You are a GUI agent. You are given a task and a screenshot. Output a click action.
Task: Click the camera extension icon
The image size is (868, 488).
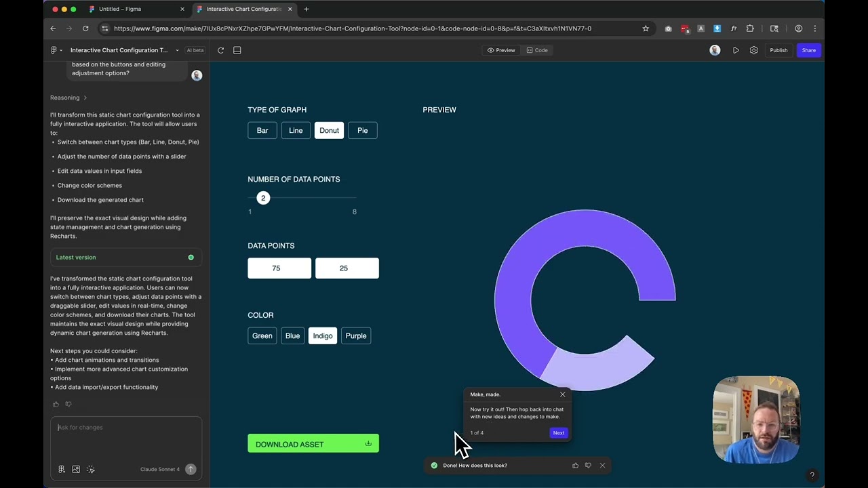tap(669, 28)
